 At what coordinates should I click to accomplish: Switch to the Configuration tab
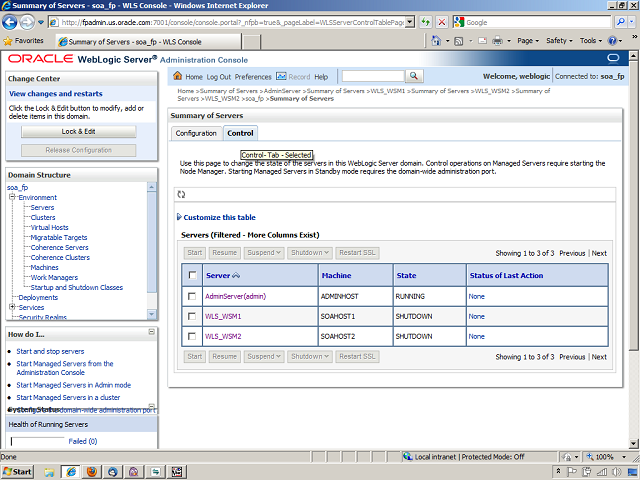(x=195, y=133)
